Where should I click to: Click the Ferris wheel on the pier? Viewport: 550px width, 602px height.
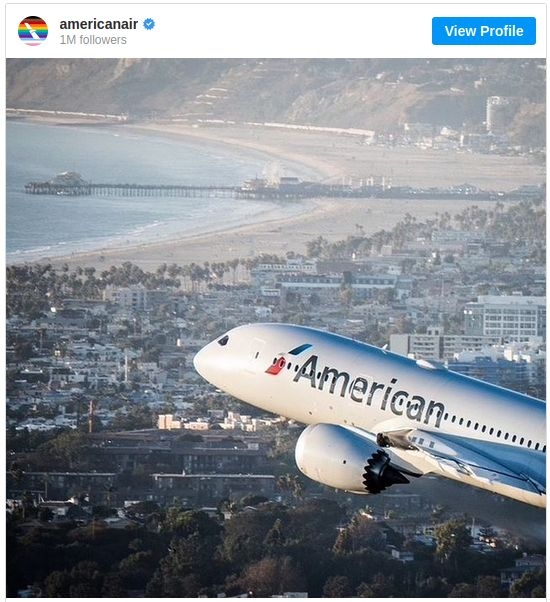pyautogui.click(x=273, y=173)
